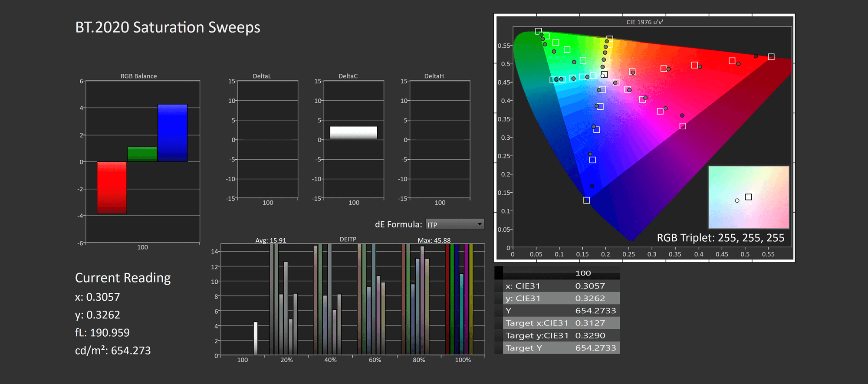Select the green primary target square on CIE chart
868x384 pixels.
(538, 31)
